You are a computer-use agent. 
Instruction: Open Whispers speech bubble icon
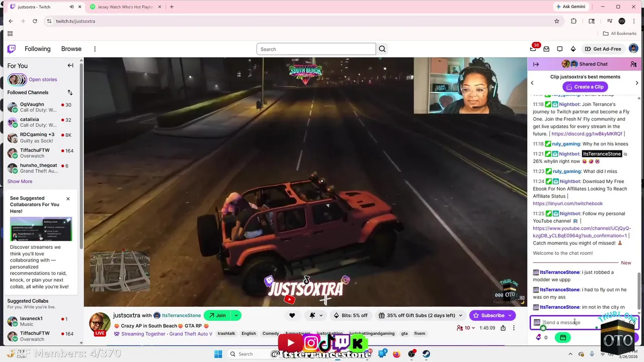[559, 49]
